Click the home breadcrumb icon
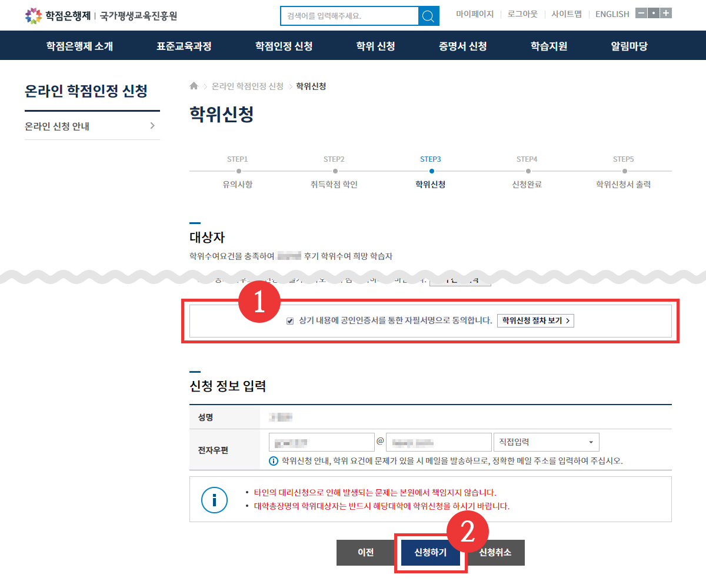This screenshot has width=706, height=588. tap(194, 86)
